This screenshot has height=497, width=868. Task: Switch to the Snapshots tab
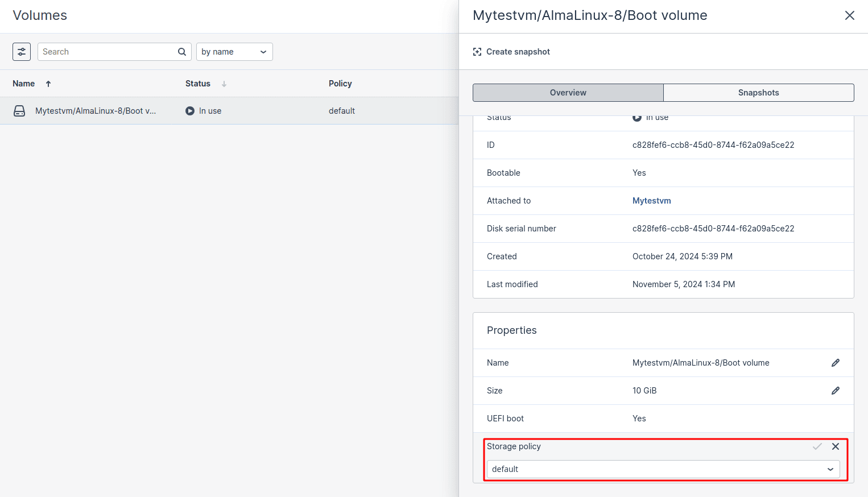758,93
